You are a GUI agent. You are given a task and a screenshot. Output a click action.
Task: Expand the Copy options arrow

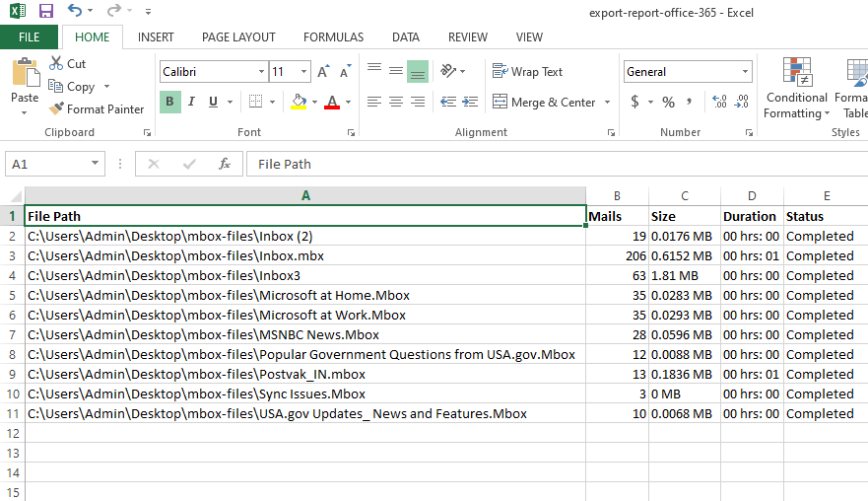(x=106, y=87)
